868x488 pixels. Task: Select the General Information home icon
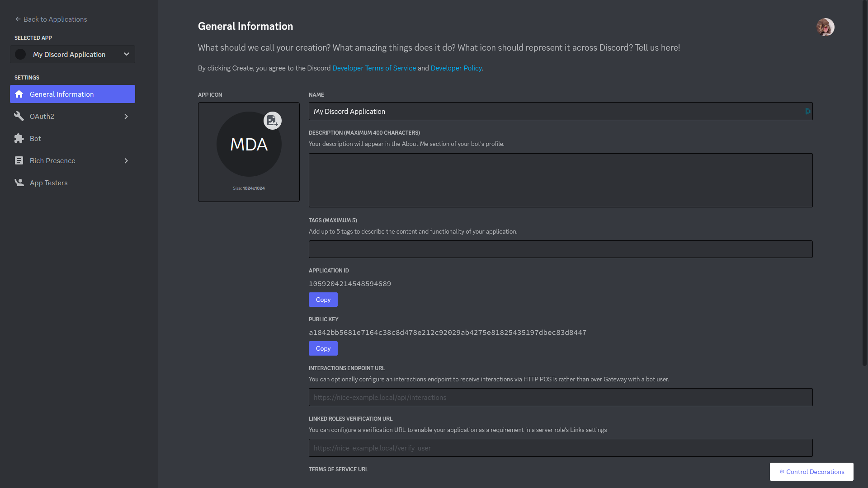pos(19,94)
